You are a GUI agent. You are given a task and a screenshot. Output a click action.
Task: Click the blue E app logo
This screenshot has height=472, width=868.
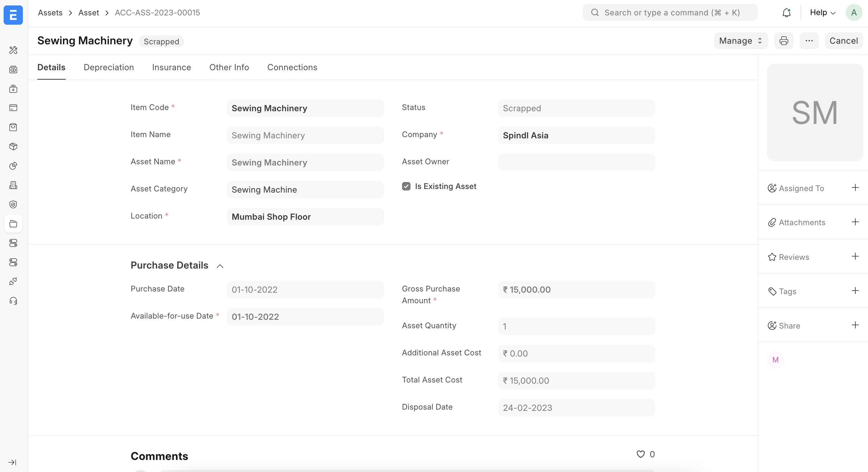(x=13, y=15)
